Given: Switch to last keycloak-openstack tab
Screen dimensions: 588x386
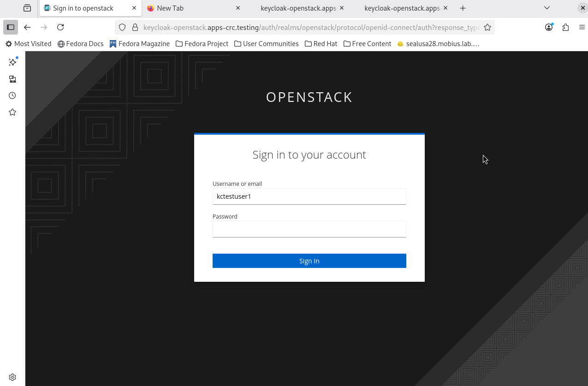Looking at the screenshot, I should 402,8.
